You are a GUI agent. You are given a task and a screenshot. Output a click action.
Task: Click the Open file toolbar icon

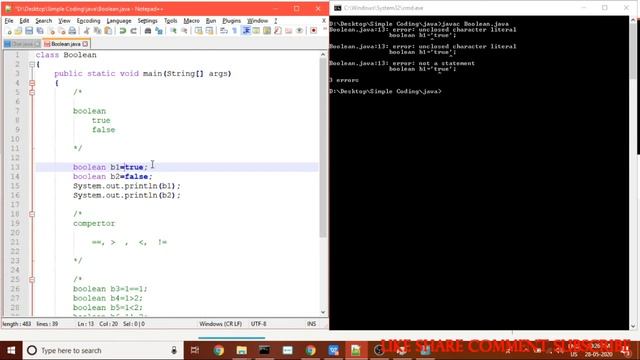[18, 31]
